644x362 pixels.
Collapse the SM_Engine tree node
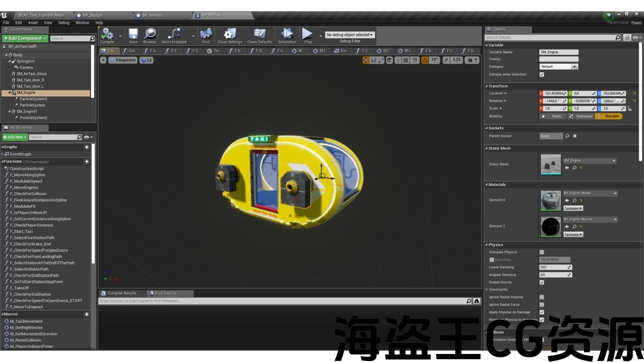(x=10, y=93)
